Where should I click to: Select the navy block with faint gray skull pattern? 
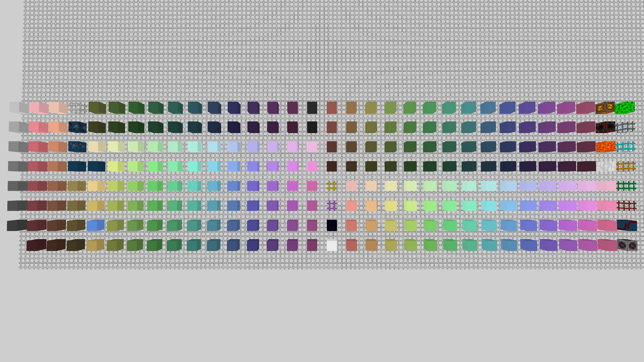[77, 147]
